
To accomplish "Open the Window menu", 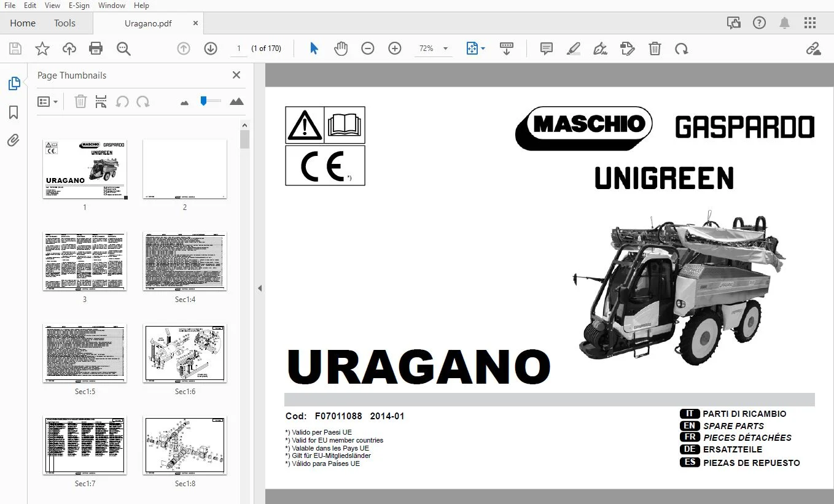I will (x=111, y=6).
